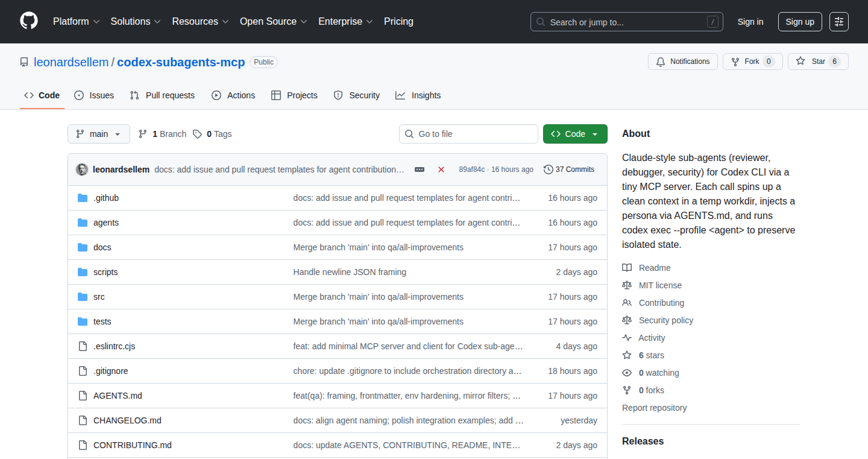
Task: Expand the Resources menu
Action: tap(200, 21)
